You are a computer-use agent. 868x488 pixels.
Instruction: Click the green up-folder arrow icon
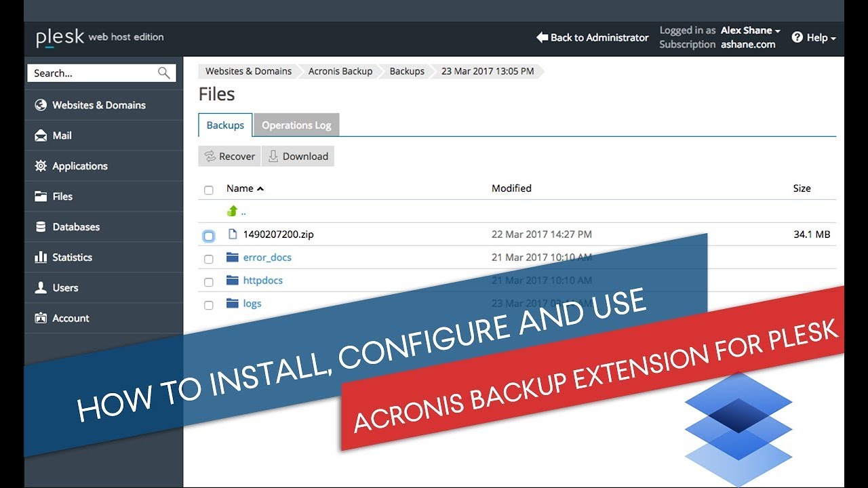[x=233, y=211]
